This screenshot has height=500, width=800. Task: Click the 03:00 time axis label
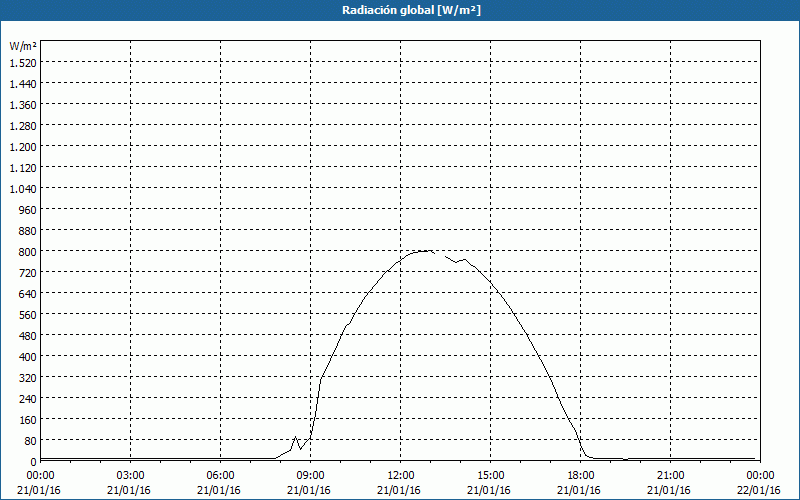[x=131, y=476]
